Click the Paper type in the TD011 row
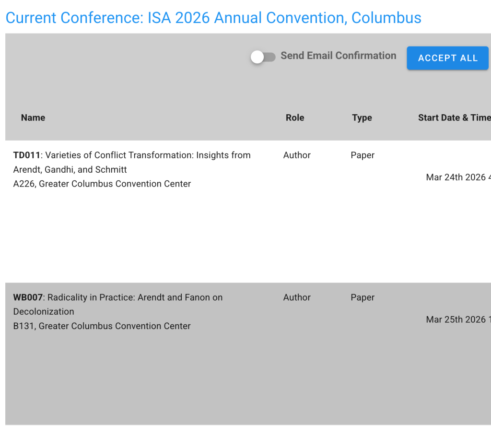Screen dimensions: 491x448 pos(362,155)
